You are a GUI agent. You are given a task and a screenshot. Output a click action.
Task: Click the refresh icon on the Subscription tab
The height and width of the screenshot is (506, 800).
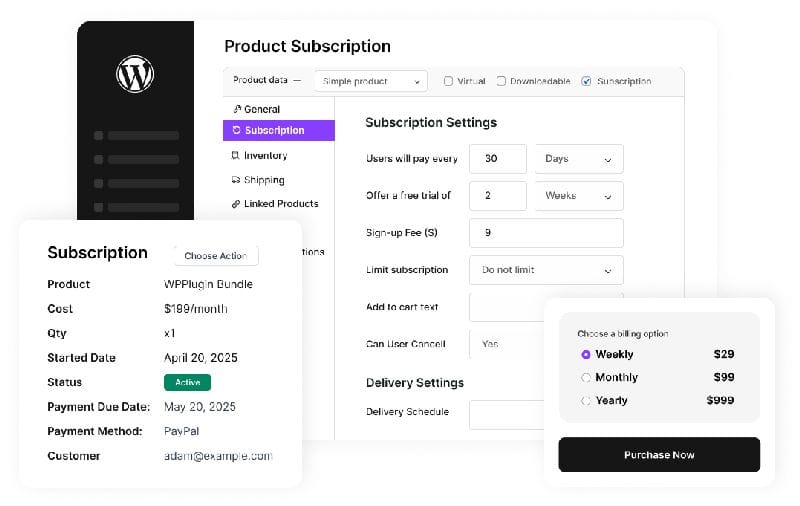click(x=236, y=130)
